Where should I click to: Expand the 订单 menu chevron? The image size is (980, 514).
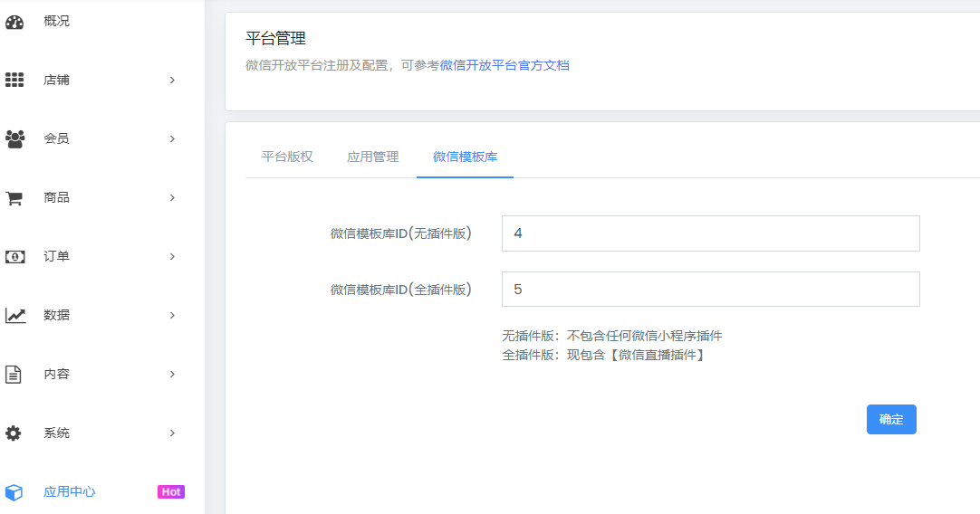172,256
